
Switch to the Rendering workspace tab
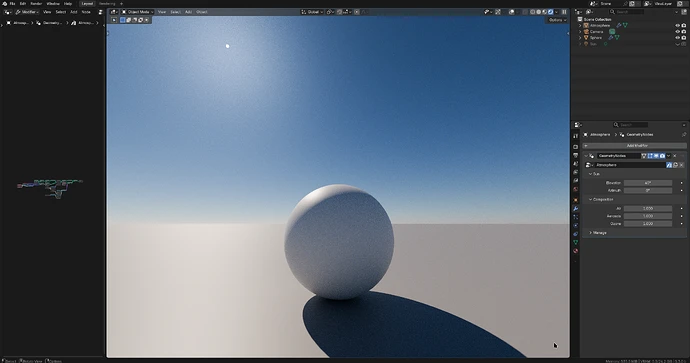pyautogui.click(x=107, y=4)
